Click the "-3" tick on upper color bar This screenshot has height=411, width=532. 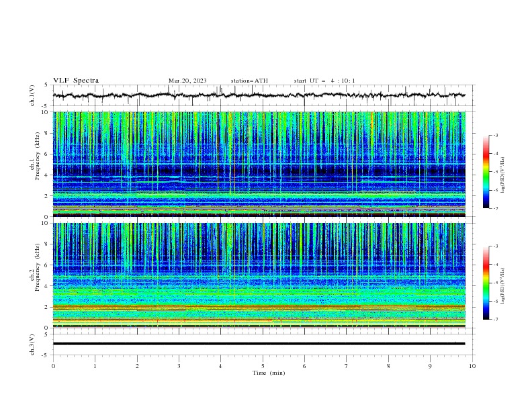coord(496,135)
